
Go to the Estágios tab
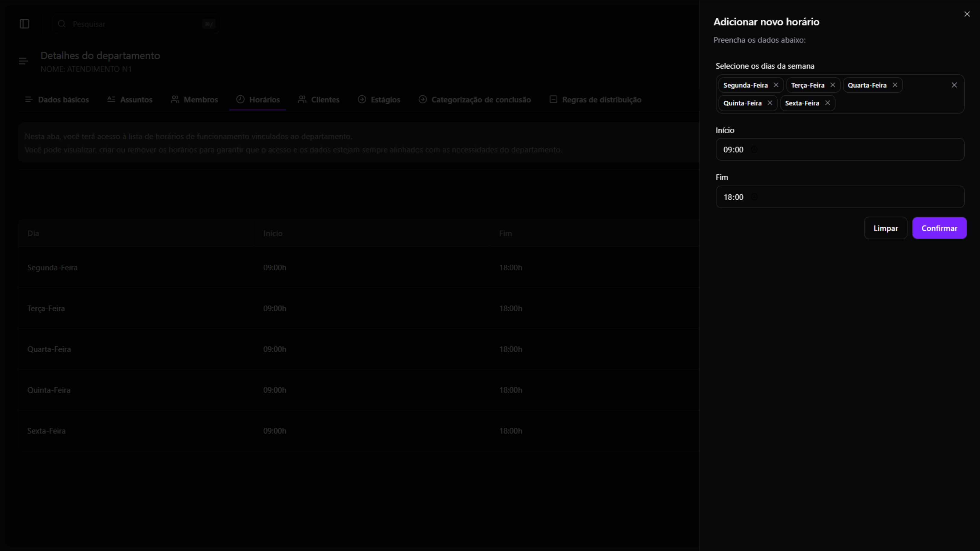[379, 100]
